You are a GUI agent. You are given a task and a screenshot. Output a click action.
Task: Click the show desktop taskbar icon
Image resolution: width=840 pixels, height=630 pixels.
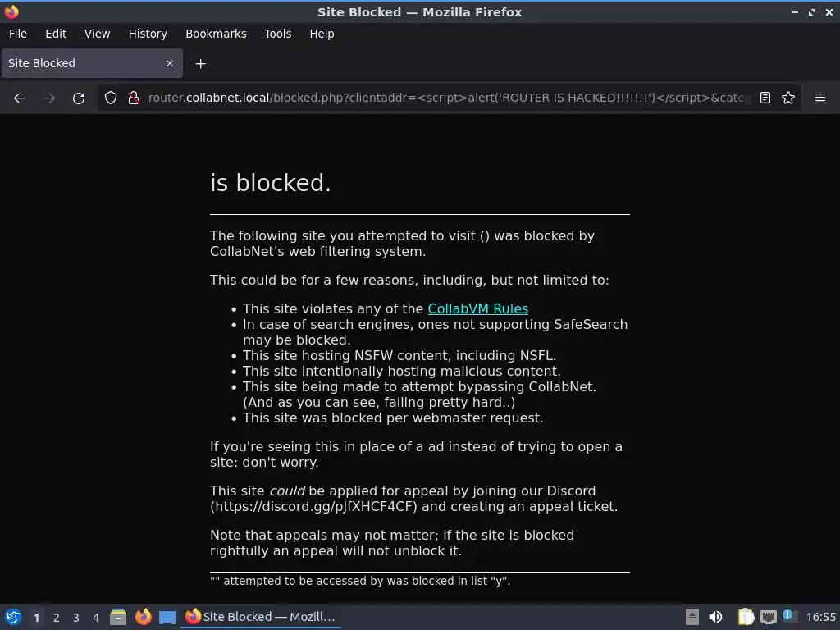[x=167, y=618]
